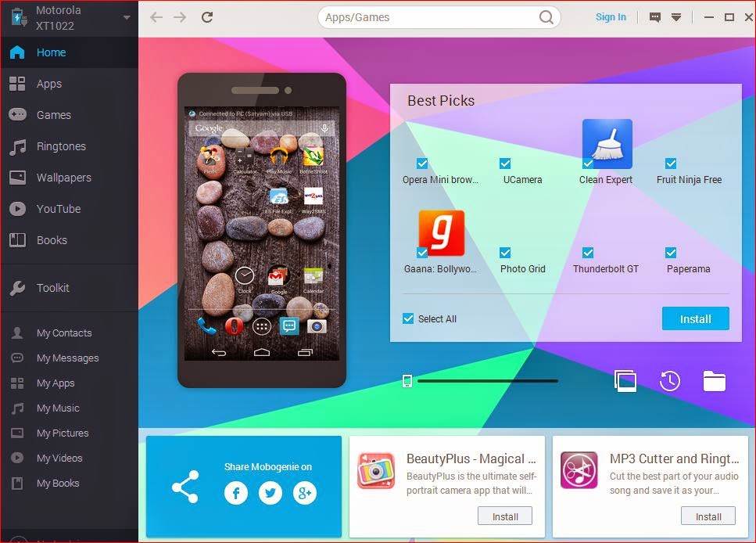Install the selected Best Picks apps
Screen dimensions: 756x543
tap(695, 318)
